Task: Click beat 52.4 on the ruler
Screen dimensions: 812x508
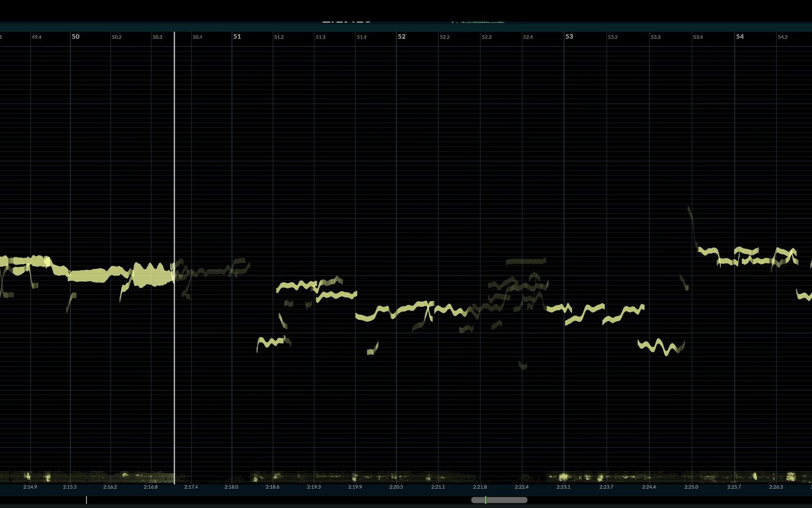Action: click(528, 37)
